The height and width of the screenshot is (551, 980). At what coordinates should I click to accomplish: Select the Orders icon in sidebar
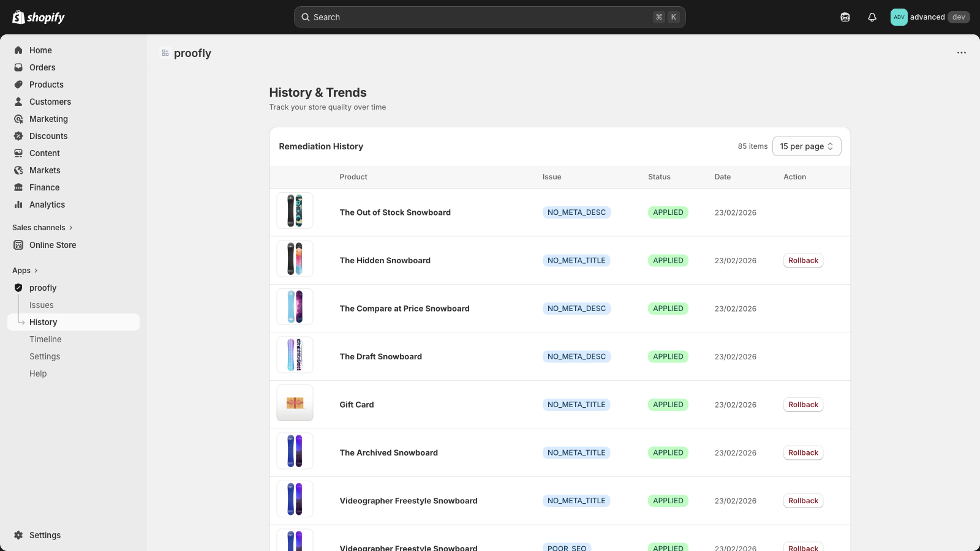19,67
